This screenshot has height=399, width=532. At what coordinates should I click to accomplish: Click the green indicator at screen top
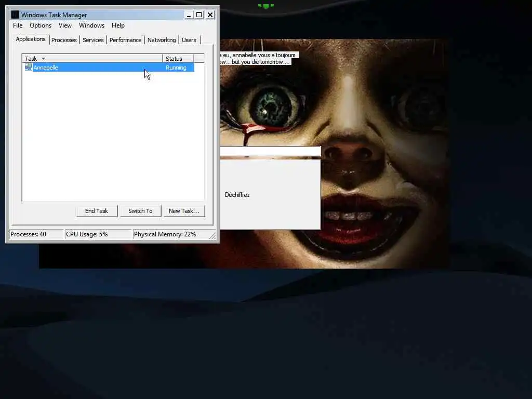click(265, 6)
